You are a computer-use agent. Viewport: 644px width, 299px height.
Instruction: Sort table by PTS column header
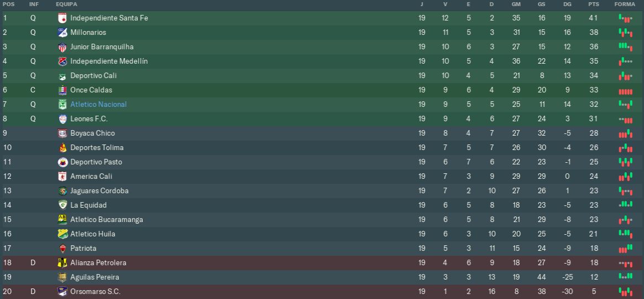594,4
